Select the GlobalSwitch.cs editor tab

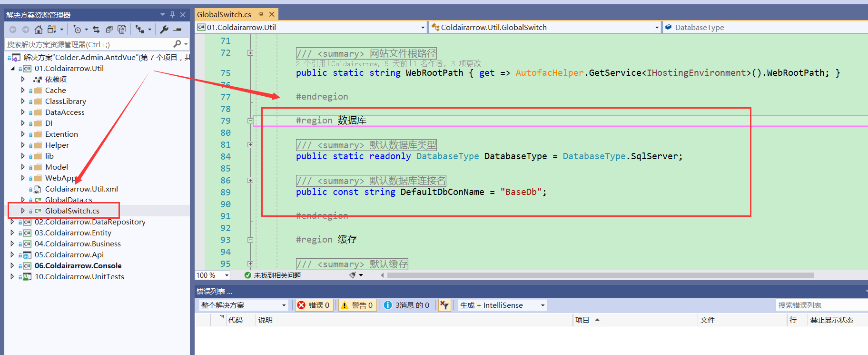224,14
